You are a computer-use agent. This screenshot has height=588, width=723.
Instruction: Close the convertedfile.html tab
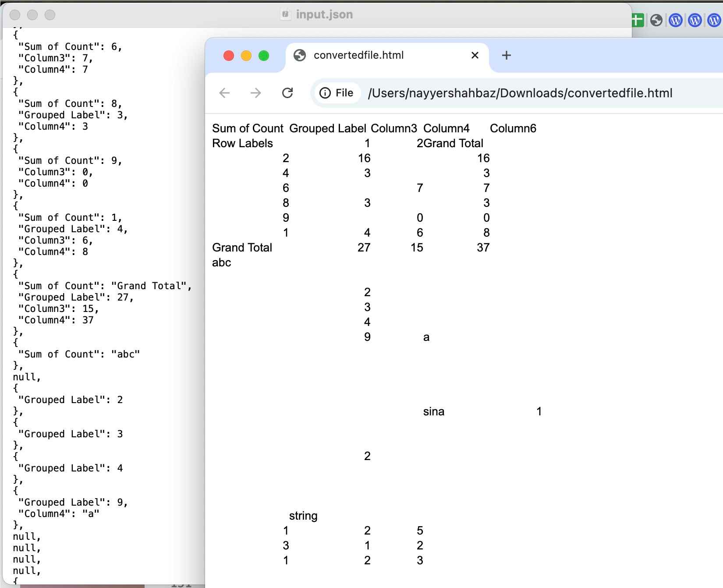(475, 56)
